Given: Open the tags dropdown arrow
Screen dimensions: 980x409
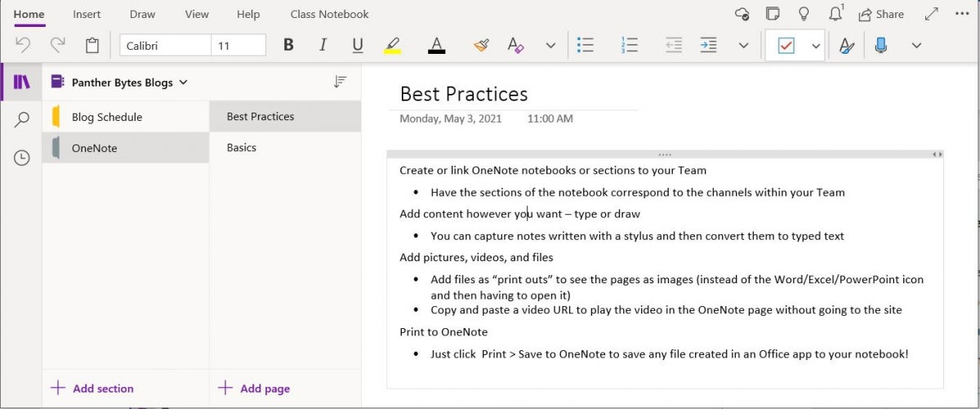Looking at the screenshot, I should tap(816, 46).
